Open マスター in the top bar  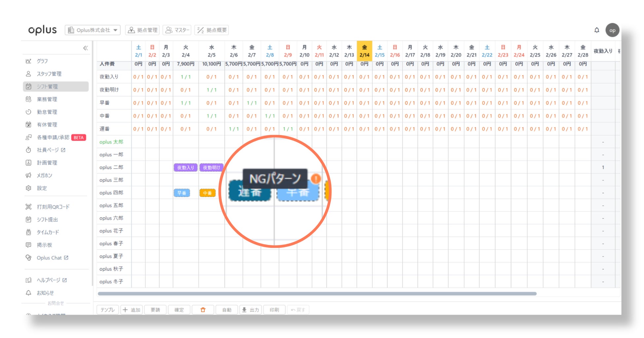177,30
